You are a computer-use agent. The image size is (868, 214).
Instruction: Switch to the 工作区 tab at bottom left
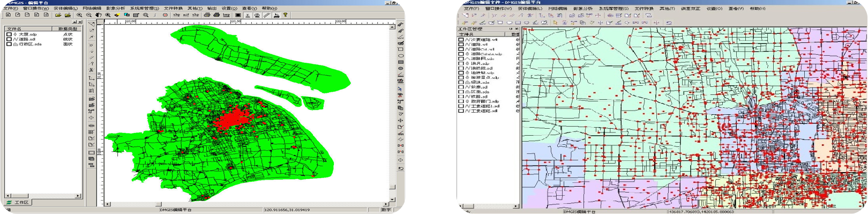[18, 202]
